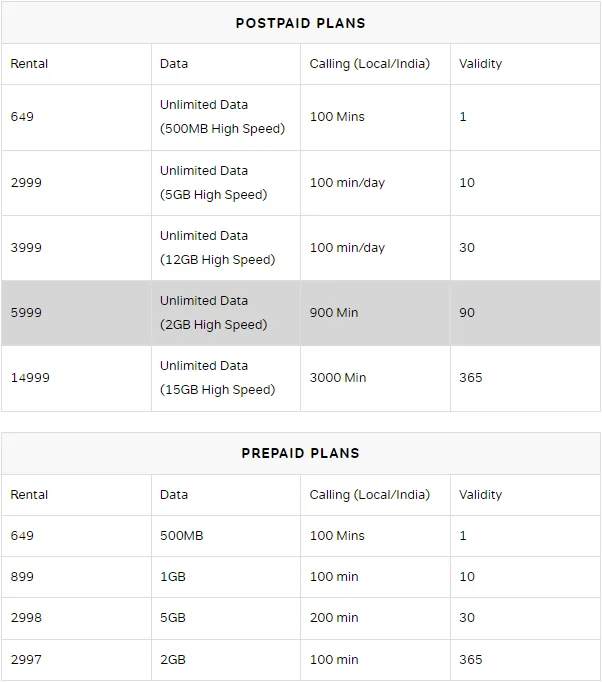Click the 200 min calling cell
602x682 pixels.
coord(375,618)
